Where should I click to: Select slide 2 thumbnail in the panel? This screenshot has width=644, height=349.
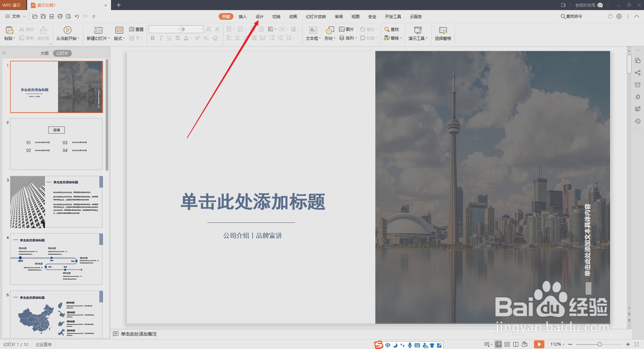point(56,144)
